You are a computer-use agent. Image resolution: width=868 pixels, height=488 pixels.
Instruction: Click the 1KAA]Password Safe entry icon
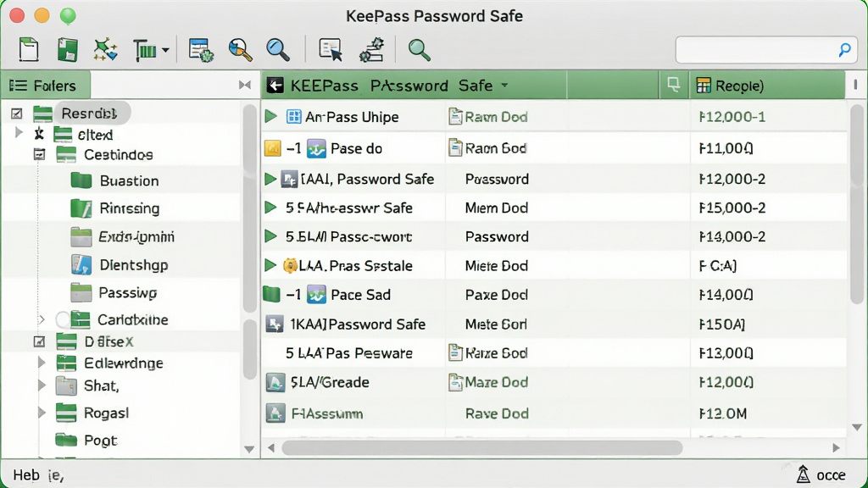(x=275, y=324)
